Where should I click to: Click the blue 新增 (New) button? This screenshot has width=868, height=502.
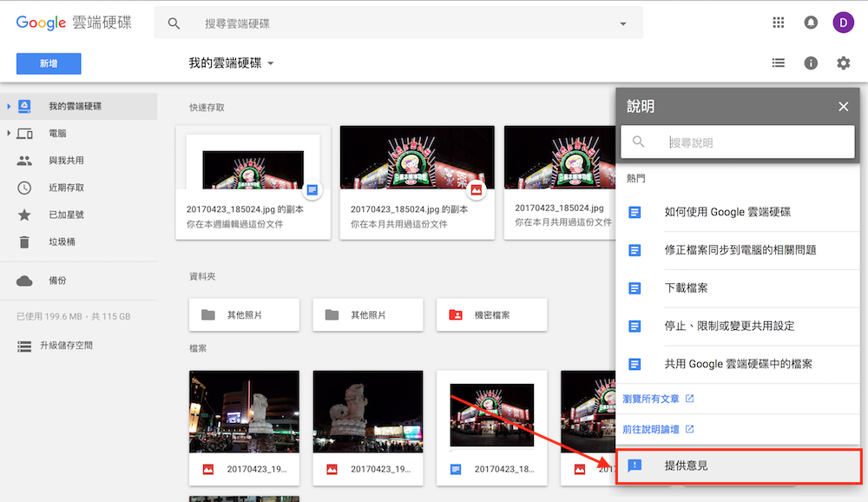click(x=48, y=63)
